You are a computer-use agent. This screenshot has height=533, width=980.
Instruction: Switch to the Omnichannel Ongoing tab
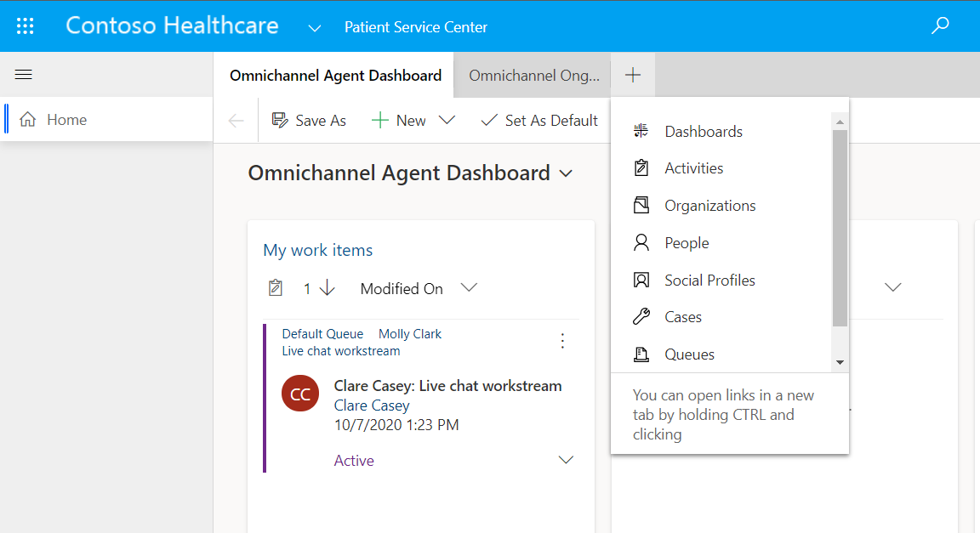coord(533,76)
